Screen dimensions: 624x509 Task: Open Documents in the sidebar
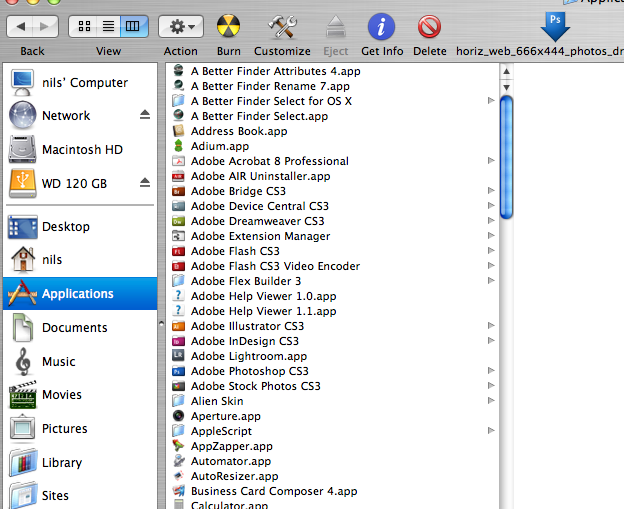80,328
